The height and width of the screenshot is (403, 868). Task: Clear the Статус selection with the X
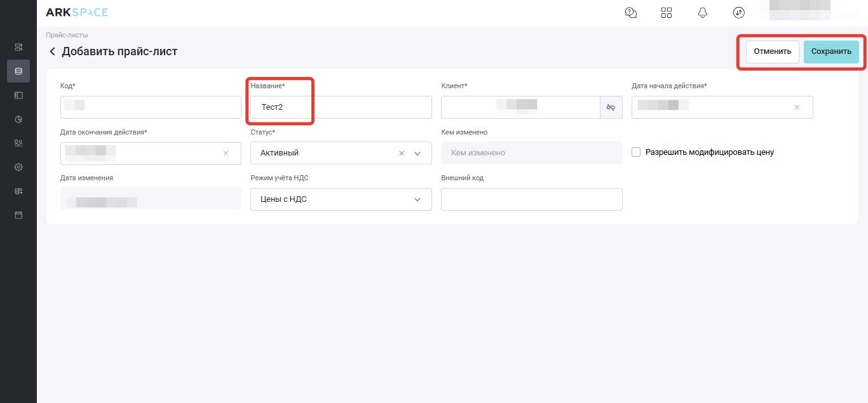[x=402, y=153]
